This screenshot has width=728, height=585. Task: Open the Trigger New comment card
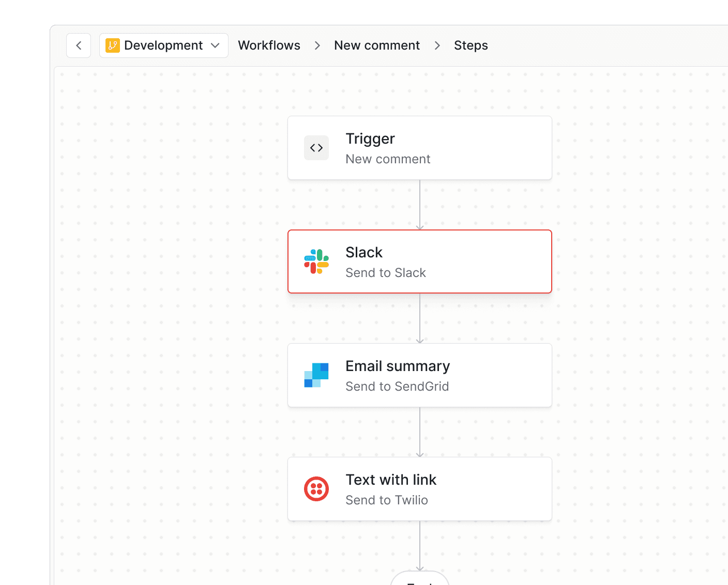(420, 148)
